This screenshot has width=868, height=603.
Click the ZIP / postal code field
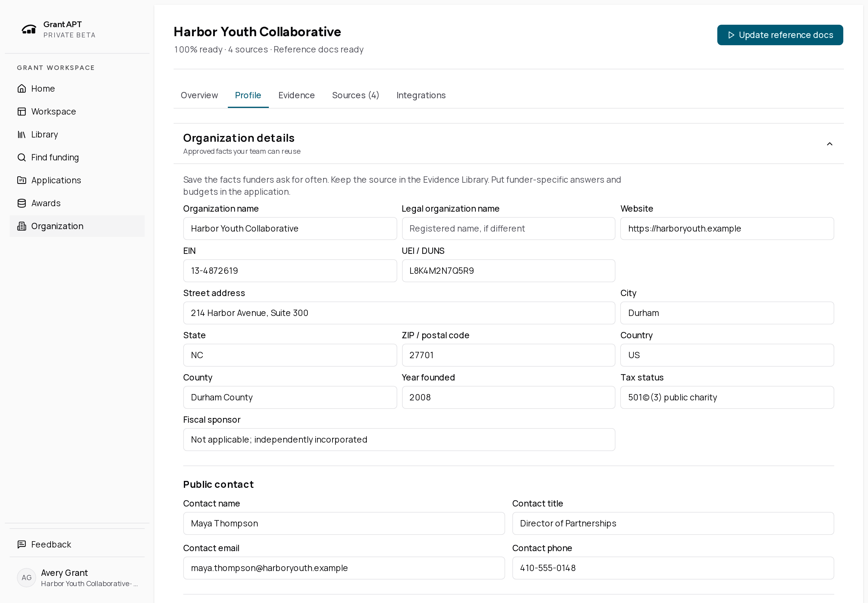[x=508, y=355]
